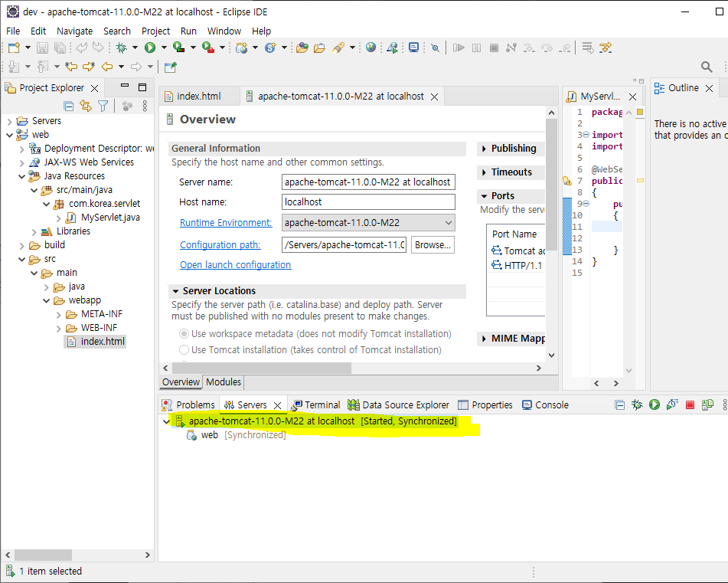The image size is (728, 583).
Task: Click the Project Explorer horizontal scrollbar
Action: (43, 555)
